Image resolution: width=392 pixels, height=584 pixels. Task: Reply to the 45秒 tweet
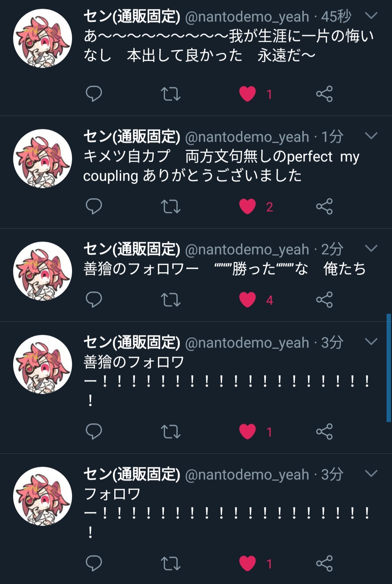[x=94, y=94]
